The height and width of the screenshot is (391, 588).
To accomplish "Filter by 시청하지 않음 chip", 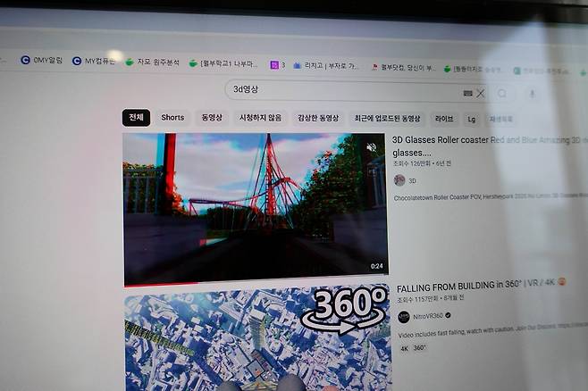I will 260,118.
